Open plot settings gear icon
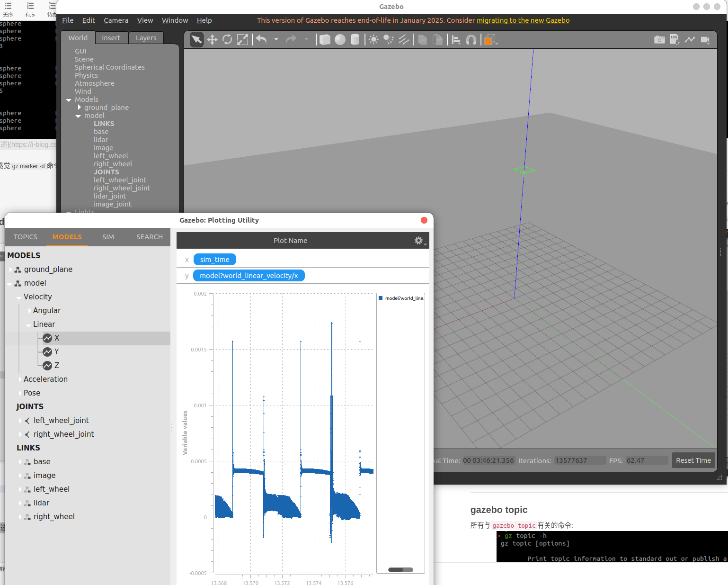Screen dimensions: 728x585 tap(420, 241)
